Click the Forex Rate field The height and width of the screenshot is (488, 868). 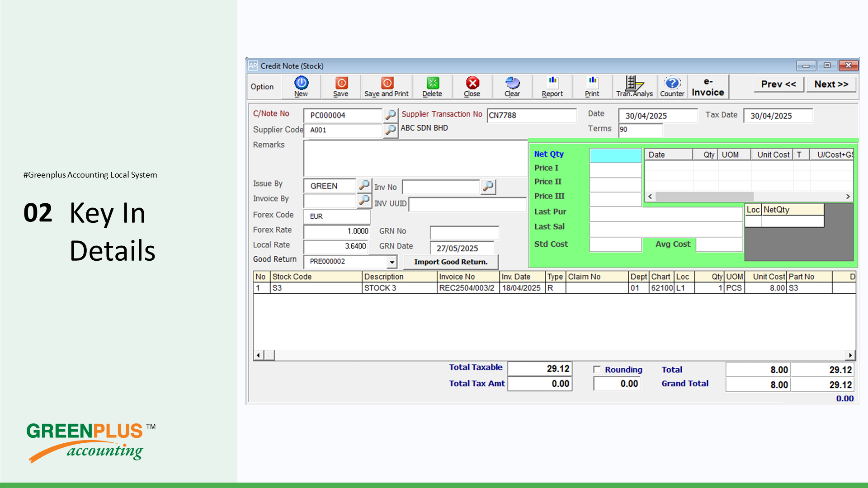pyautogui.click(x=337, y=231)
